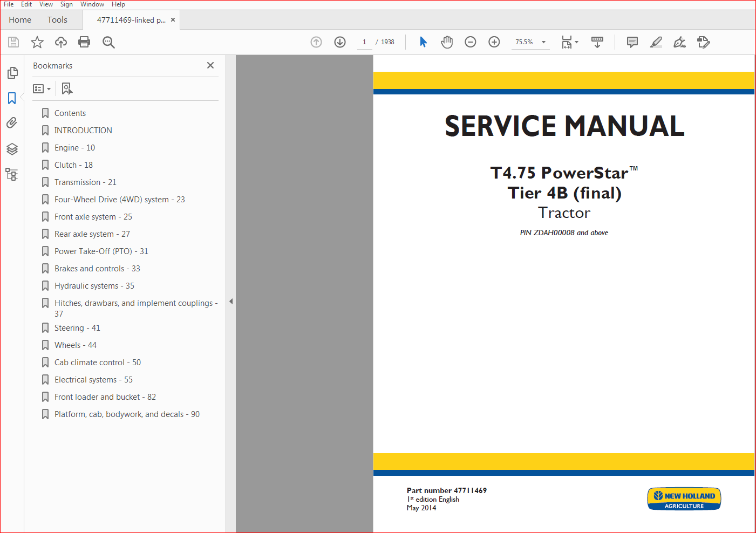
Task: Select the Highlight text pen tool
Action: click(656, 42)
